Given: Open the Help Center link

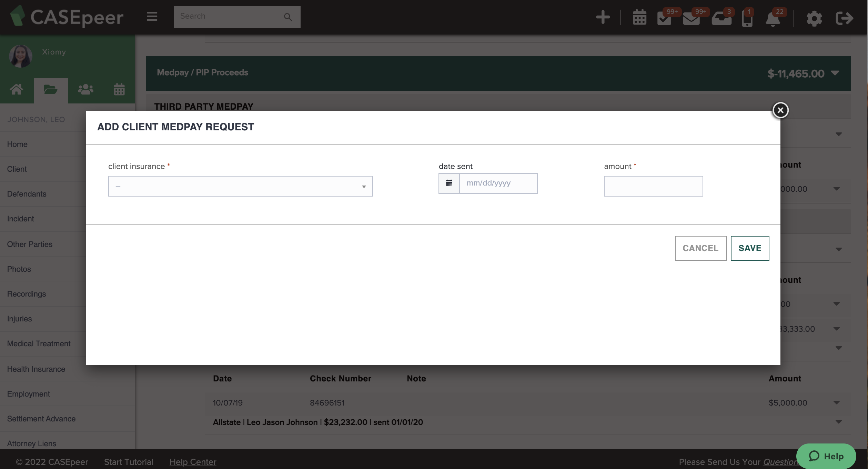Looking at the screenshot, I should click(x=193, y=462).
